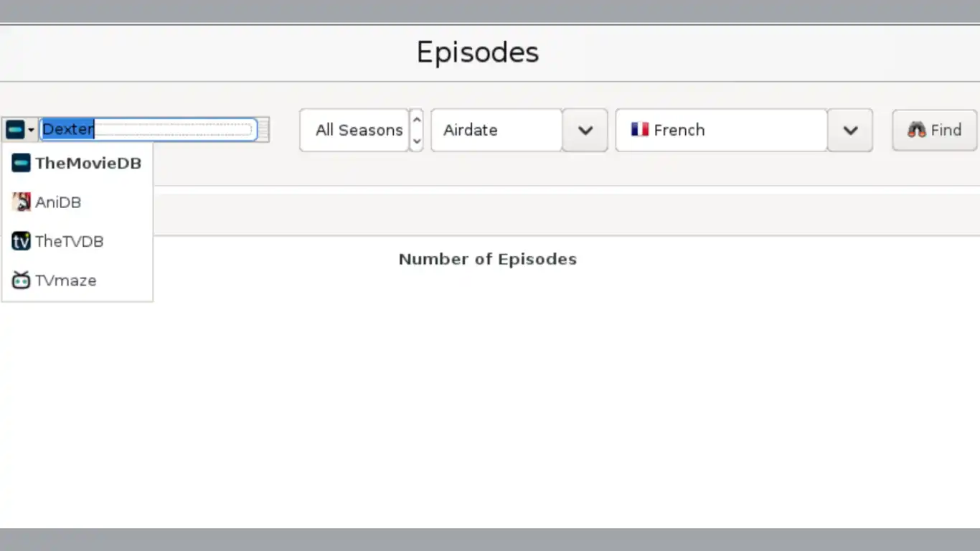Decrease the season with the down arrow
The height and width of the screenshot is (551, 980).
pos(416,141)
